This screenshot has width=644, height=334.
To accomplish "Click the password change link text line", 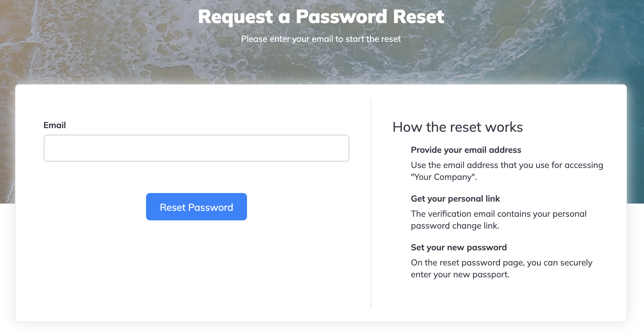I will 455,226.
